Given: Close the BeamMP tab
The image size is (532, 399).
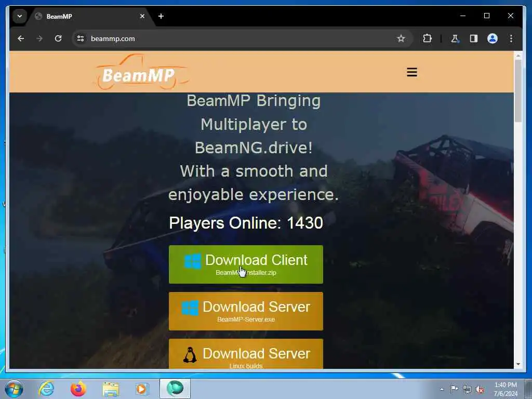Looking at the screenshot, I should tap(142, 16).
